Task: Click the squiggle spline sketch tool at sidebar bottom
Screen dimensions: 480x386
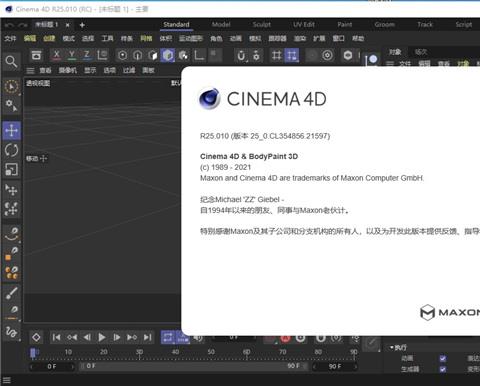Action: tap(11, 332)
